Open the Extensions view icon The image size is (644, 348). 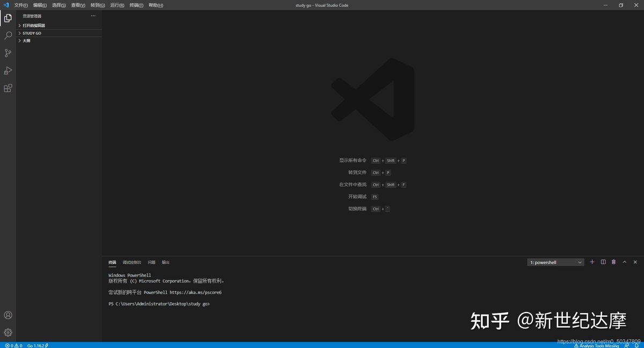click(x=8, y=88)
